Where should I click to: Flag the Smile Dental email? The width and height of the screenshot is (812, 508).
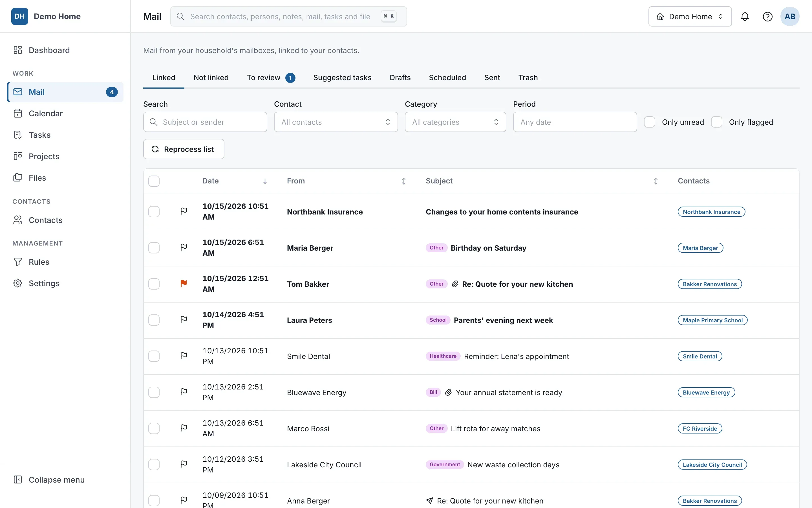pos(184,356)
